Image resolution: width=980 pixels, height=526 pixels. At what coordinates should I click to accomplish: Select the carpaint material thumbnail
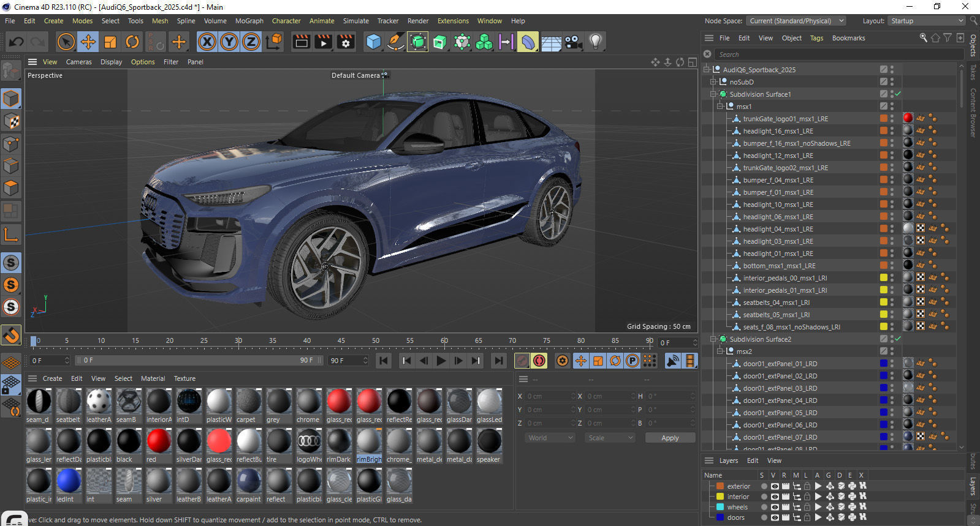[249, 481]
